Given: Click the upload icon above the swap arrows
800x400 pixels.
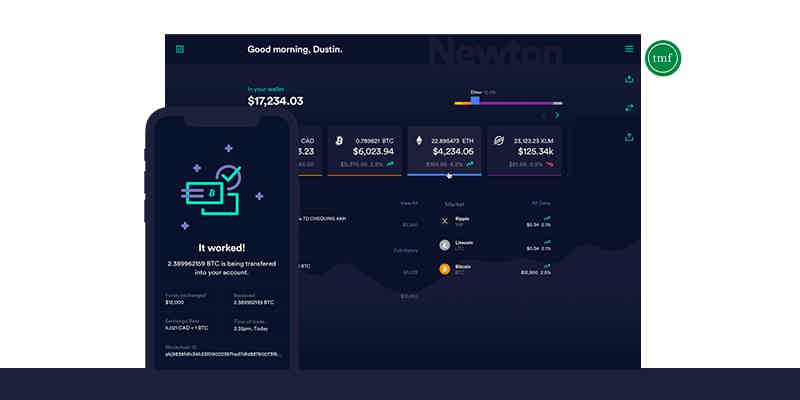Looking at the screenshot, I should [x=629, y=79].
